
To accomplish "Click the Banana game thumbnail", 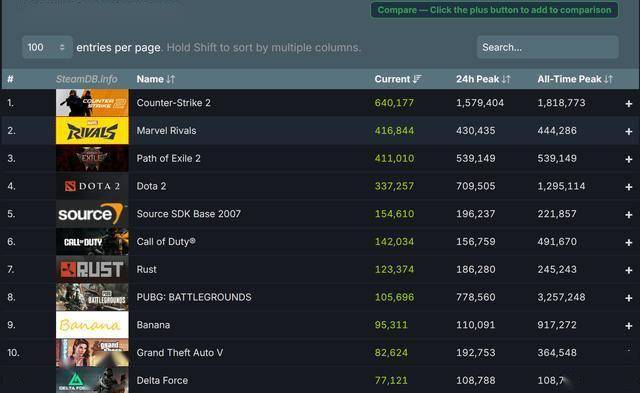I will tap(92, 325).
